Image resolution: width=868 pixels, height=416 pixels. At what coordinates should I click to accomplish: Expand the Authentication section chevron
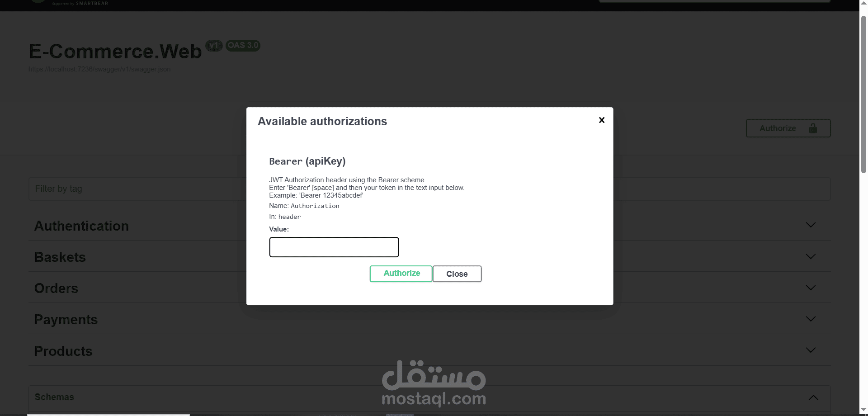click(x=811, y=225)
